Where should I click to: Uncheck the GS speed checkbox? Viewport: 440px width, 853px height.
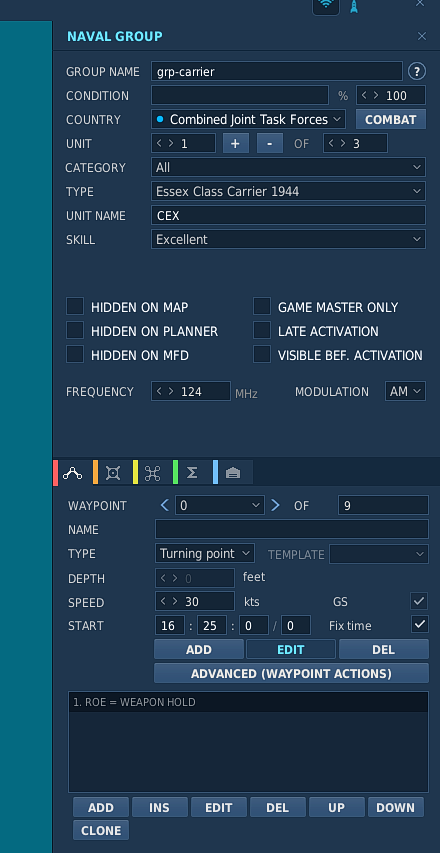pos(419,601)
